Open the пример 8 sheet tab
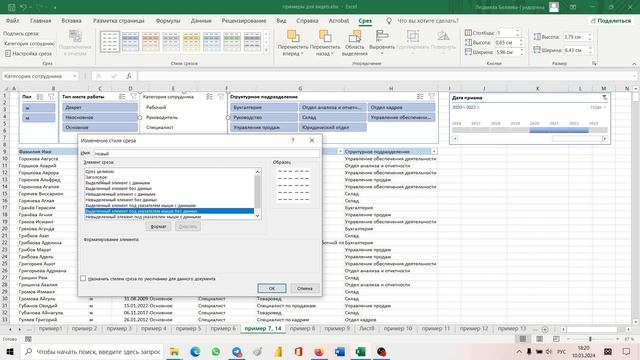This screenshot has width=640, height=360. [302, 329]
